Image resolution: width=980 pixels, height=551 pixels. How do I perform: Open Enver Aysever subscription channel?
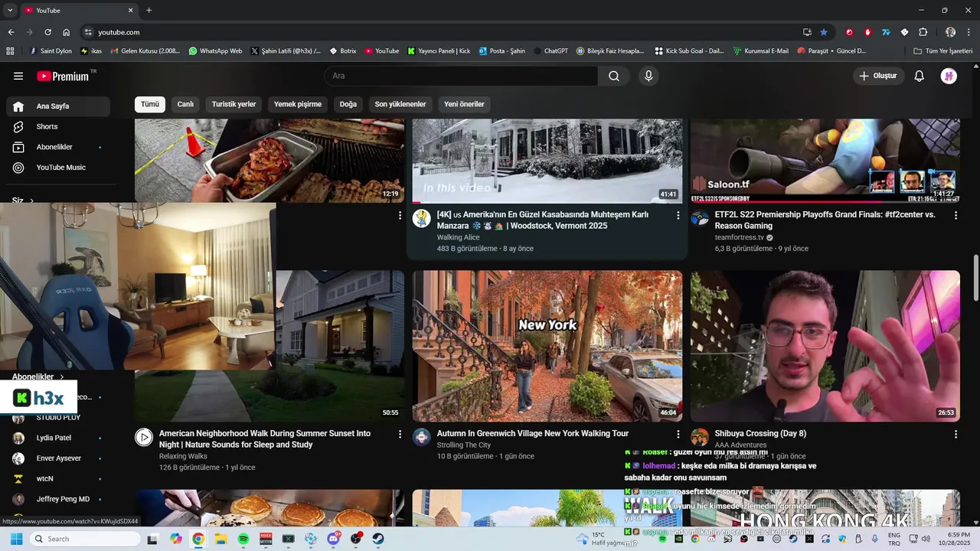tap(58, 458)
